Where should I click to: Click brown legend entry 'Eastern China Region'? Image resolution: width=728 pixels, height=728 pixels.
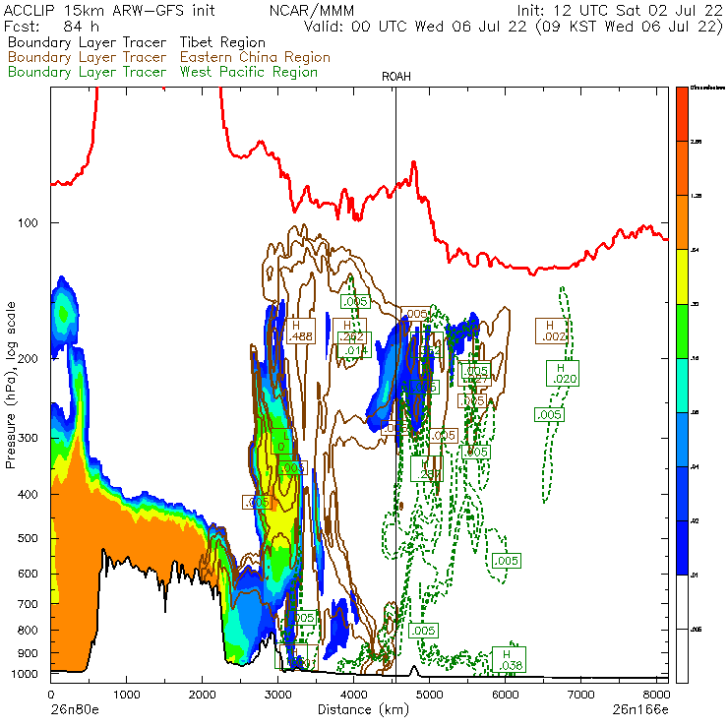pyautogui.click(x=255, y=57)
